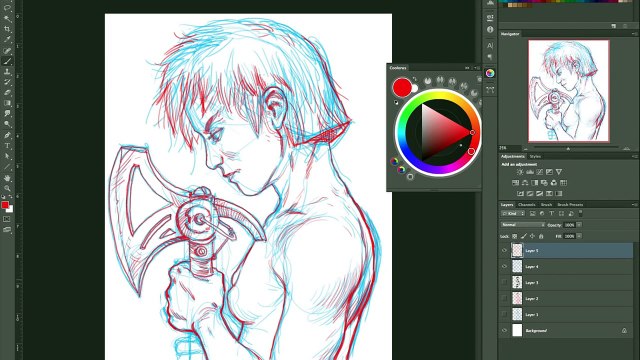Open the Info panel dock icon
640x360 pixels.
[x=490, y=29]
